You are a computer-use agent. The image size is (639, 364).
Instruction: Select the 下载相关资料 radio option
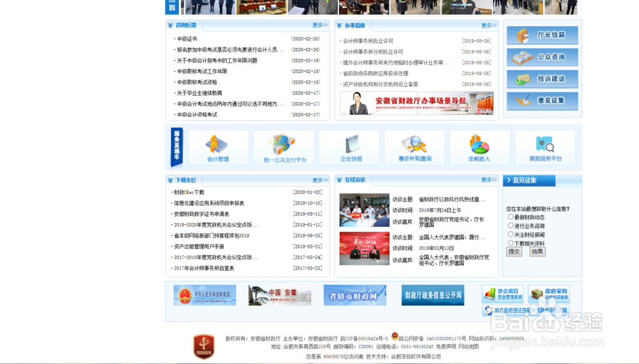pos(510,243)
